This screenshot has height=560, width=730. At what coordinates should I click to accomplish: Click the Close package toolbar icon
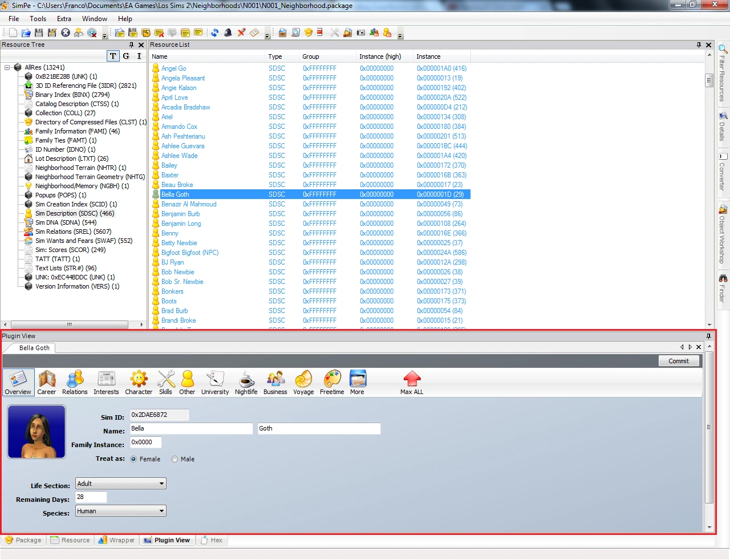point(66,33)
